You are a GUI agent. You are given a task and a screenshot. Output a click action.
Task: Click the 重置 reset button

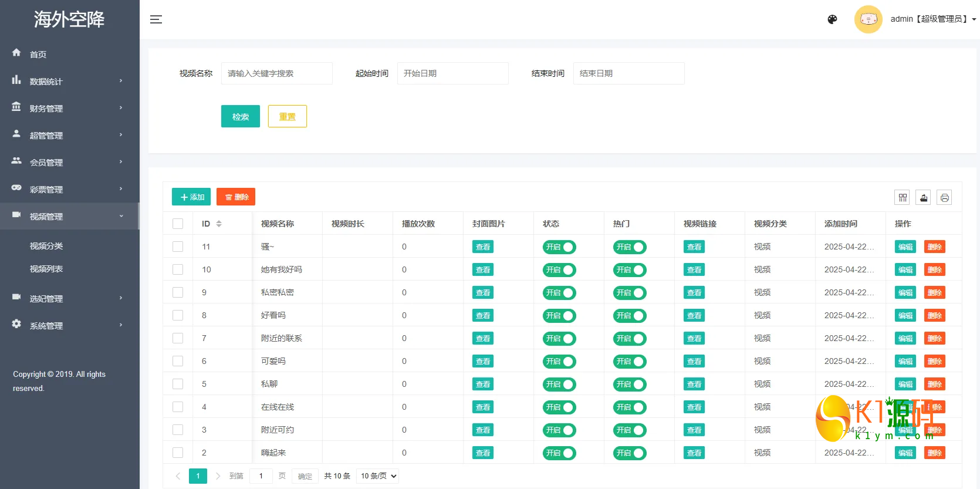(288, 116)
